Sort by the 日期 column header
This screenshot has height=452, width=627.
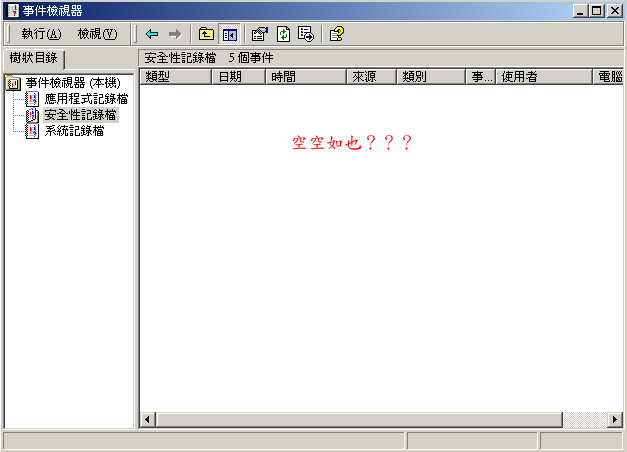[x=238, y=76]
